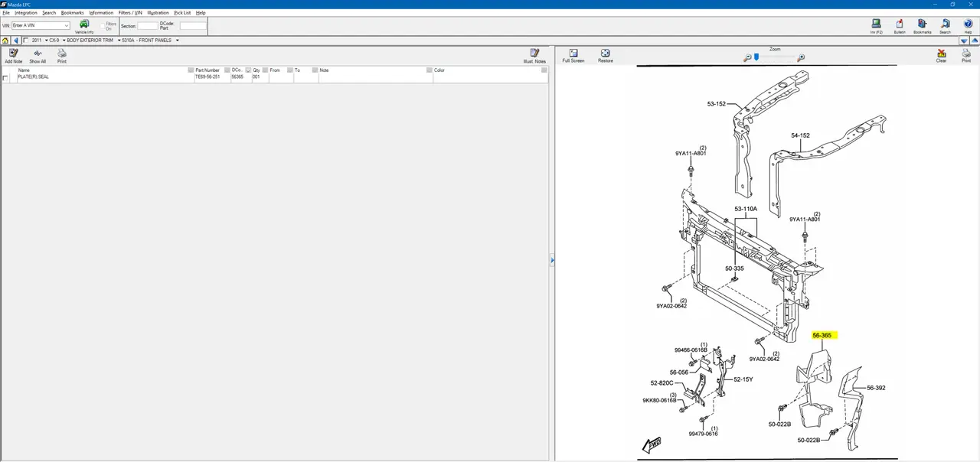Viewport: 980px width, 462px height.
Task: Open the Pick List menu
Action: point(182,13)
